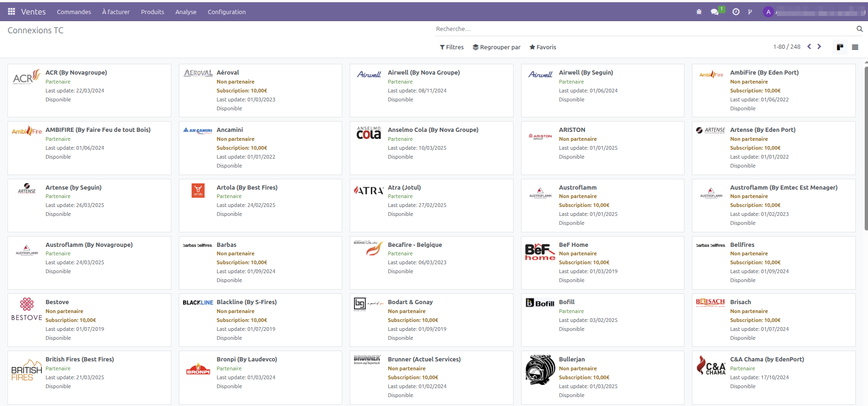Click the BeF Home logo
Screen dimensions: 868x406
(540, 252)
